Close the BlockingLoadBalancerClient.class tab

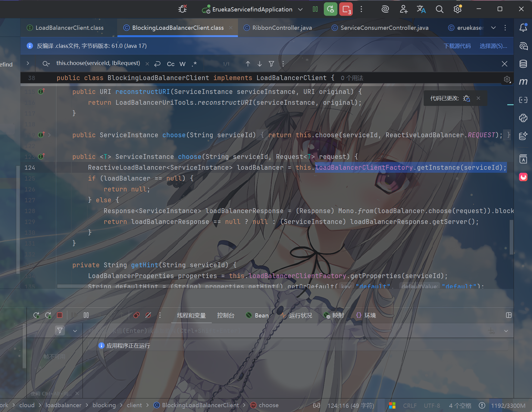231,28
